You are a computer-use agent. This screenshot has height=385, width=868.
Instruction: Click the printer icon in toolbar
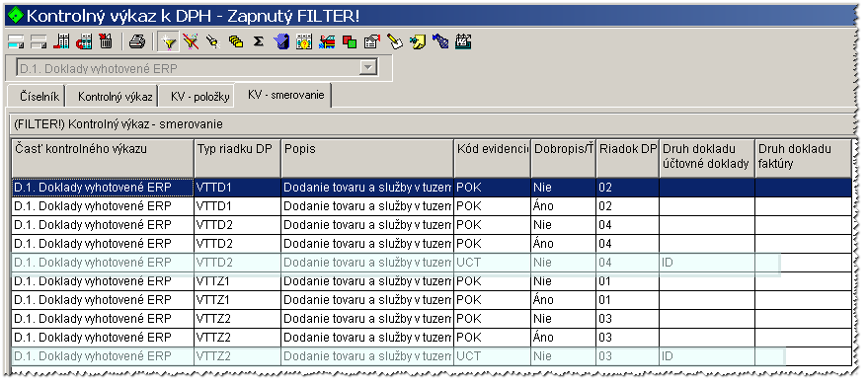(x=137, y=41)
